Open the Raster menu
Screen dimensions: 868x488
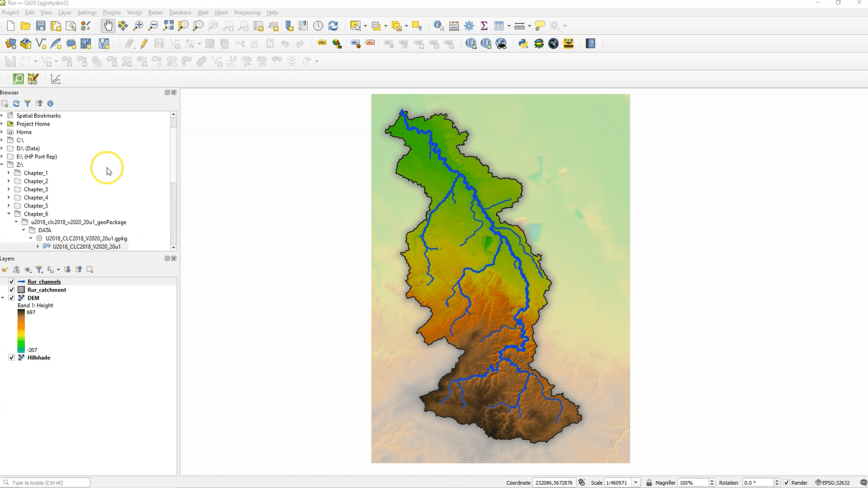click(155, 12)
